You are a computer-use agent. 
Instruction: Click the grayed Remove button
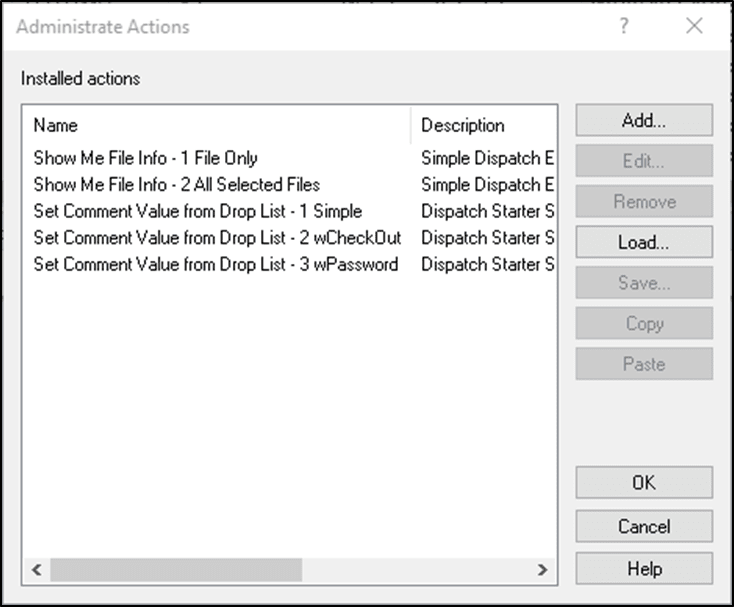644,202
